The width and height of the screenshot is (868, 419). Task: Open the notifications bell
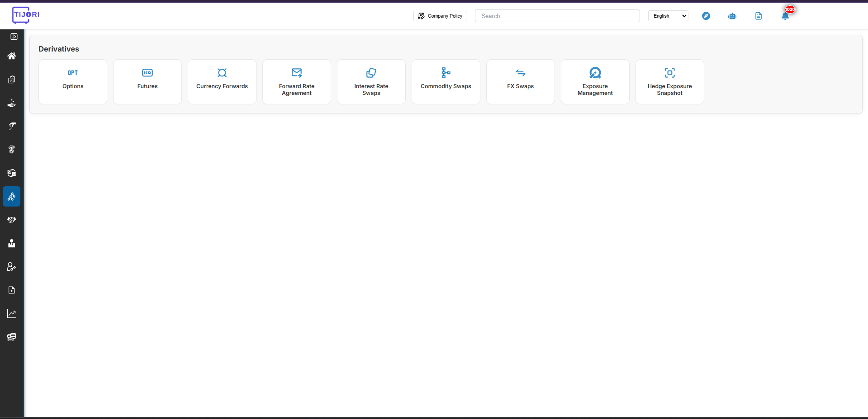(x=785, y=16)
